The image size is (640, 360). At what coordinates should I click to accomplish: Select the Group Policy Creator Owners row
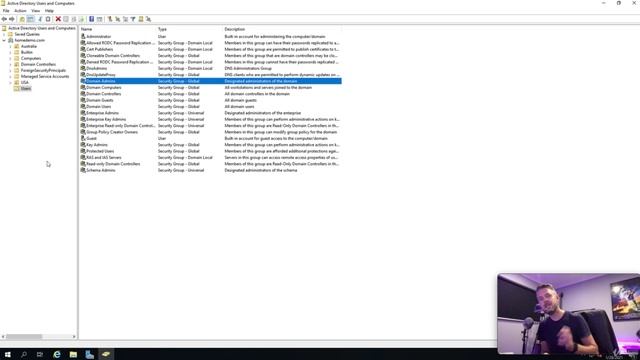(211, 132)
